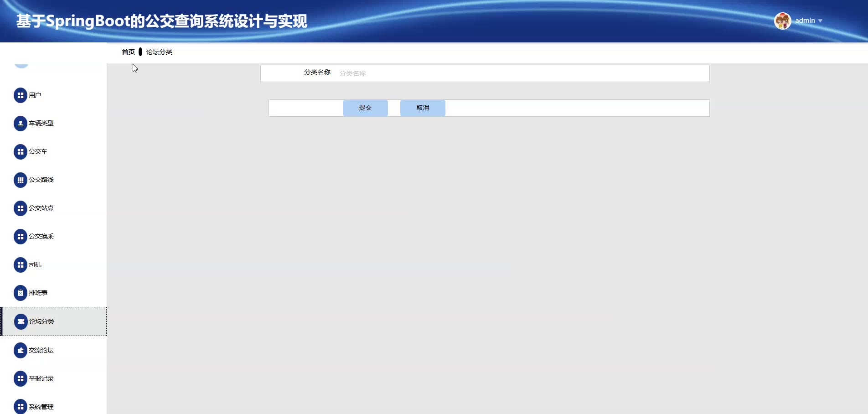Select 司机 in the sidebar
Screen dimensions: 868x414
tap(53, 265)
